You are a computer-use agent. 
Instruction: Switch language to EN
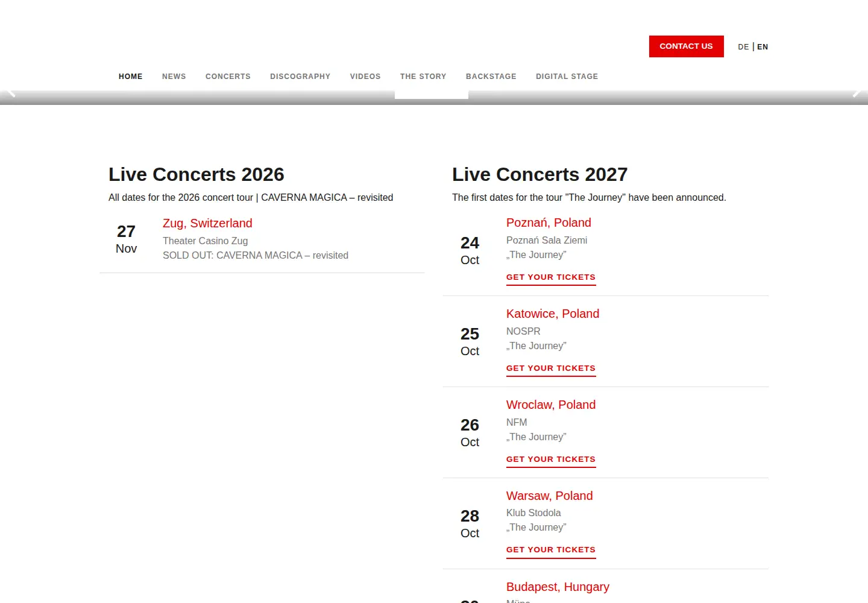[x=763, y=47]
